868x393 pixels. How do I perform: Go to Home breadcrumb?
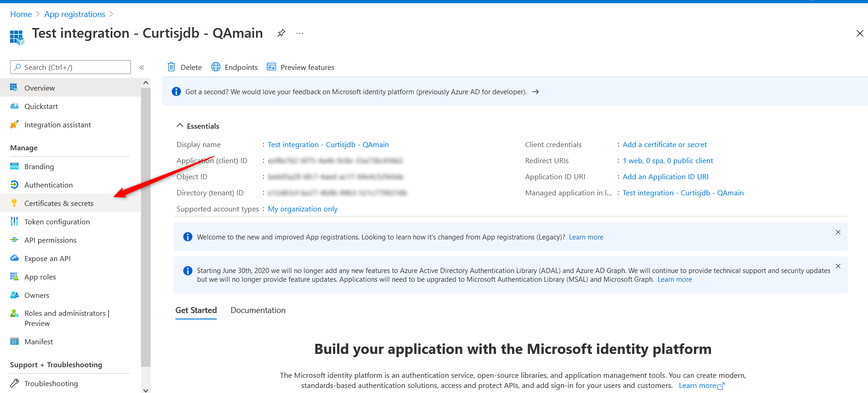21,14
